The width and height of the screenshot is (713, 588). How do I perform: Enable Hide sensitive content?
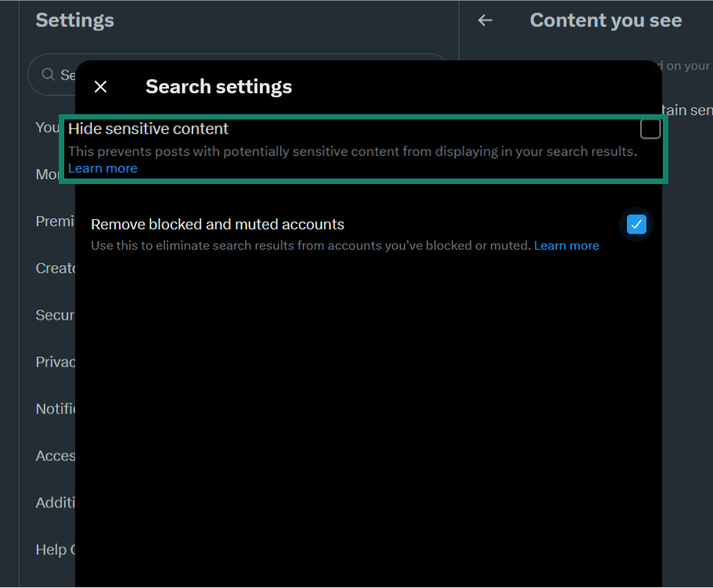[650, 128]
